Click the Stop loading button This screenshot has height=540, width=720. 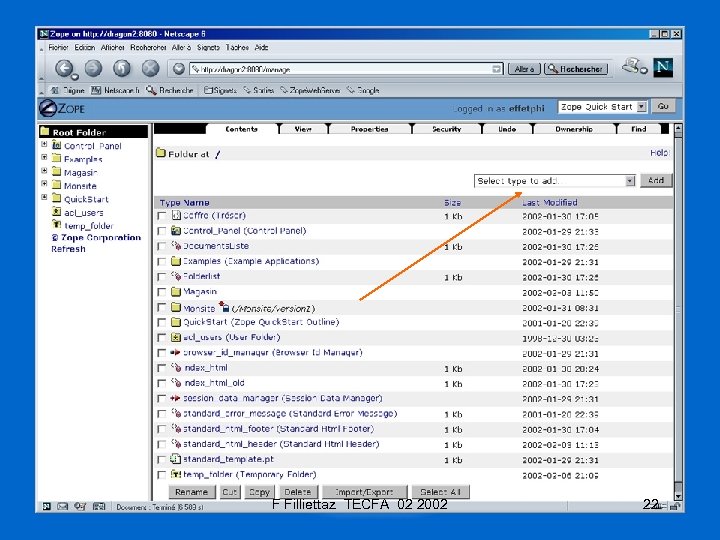click(150, 68)
